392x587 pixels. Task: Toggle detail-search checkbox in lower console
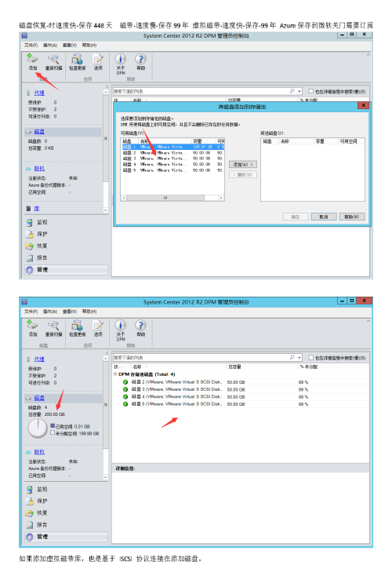(310, 358)
